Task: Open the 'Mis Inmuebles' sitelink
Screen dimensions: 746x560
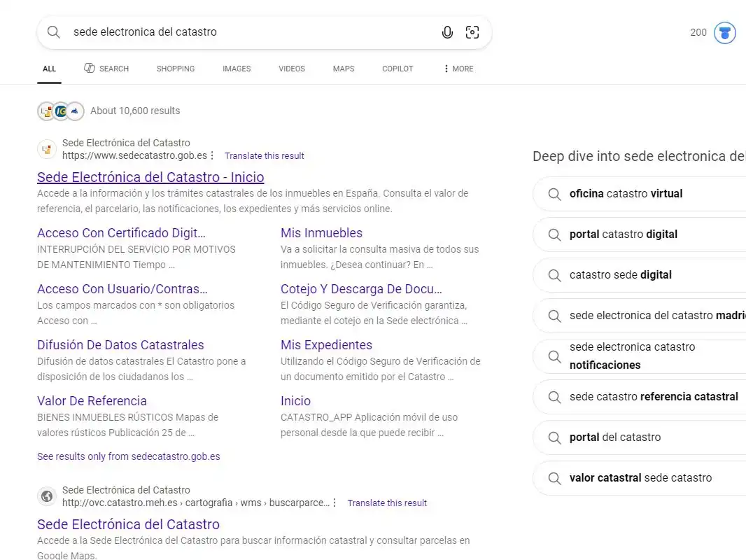Action: point(322,232)
